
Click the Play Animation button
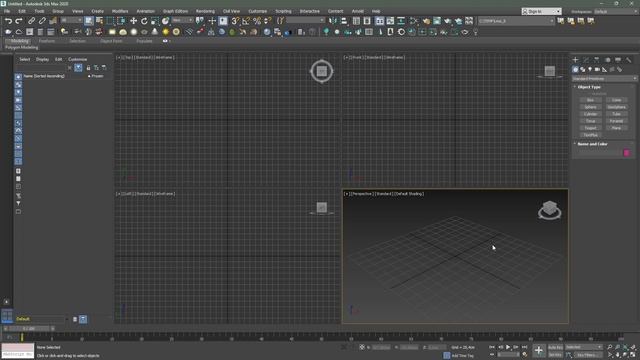[508, 347]
